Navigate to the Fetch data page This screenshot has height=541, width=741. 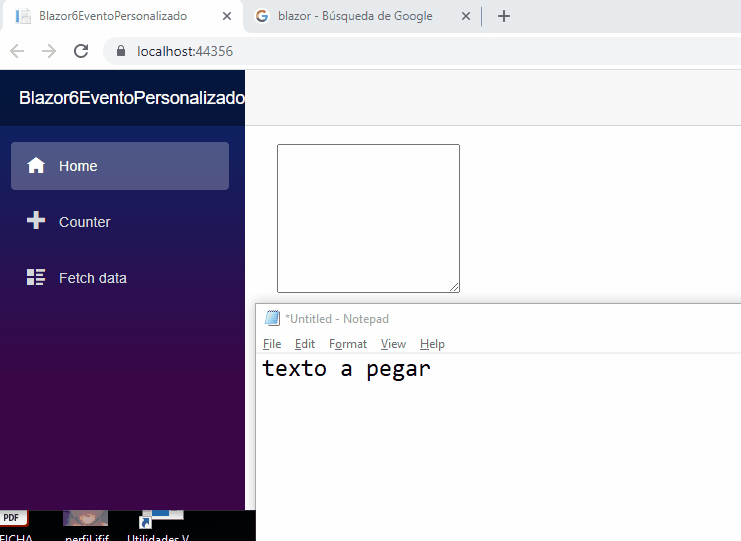click(x=92, y=278)
